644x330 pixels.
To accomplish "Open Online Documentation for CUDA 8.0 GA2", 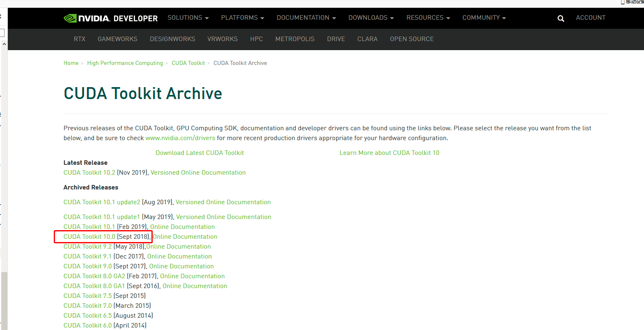I will click(193, 276).
